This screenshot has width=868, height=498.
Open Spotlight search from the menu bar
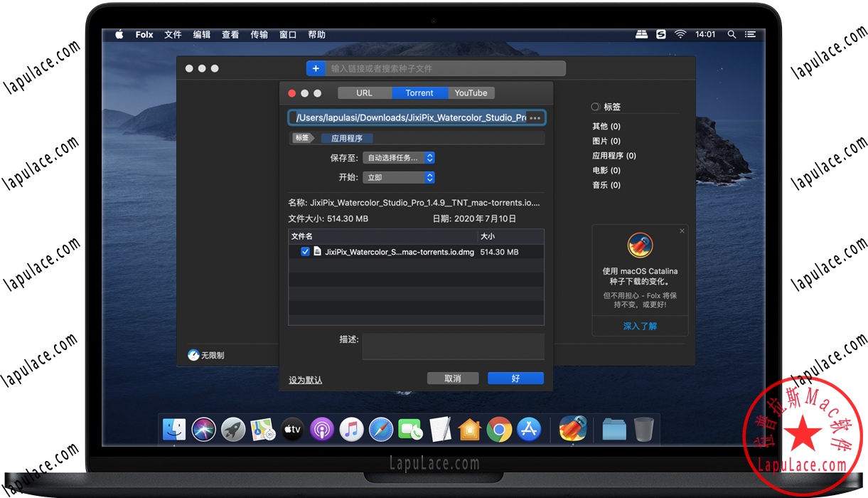click(731, 33)
